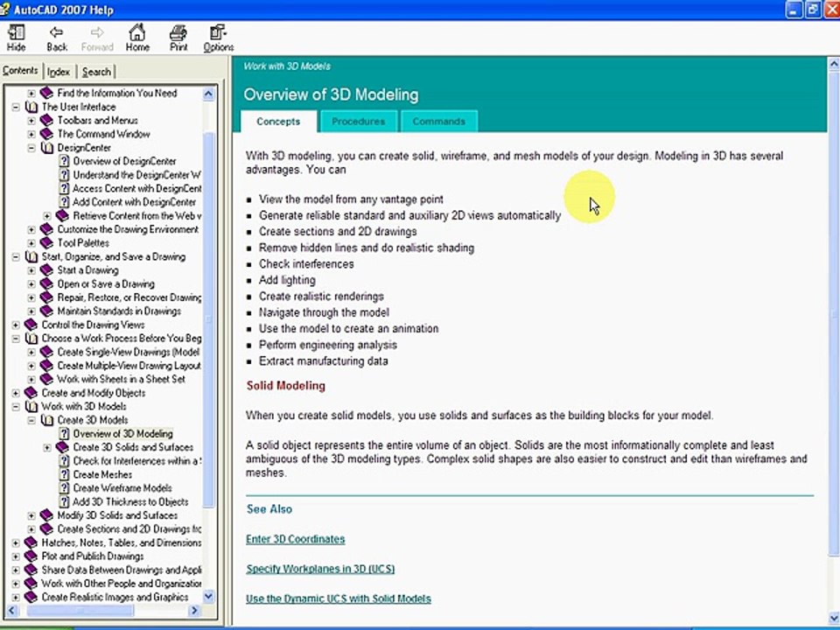
Task: Select the Commands tab
Action: (x=438, y=122)
